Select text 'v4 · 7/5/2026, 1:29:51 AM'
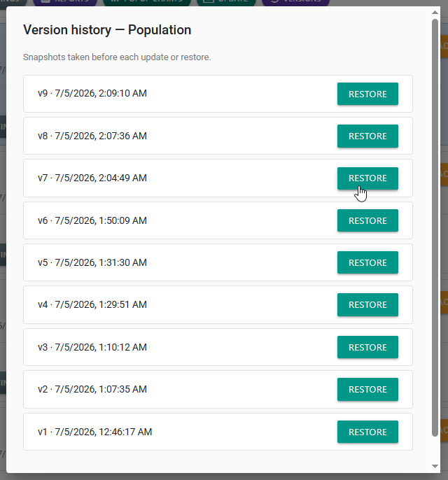This screenshot has height=480, width=448. click(92, 304)
